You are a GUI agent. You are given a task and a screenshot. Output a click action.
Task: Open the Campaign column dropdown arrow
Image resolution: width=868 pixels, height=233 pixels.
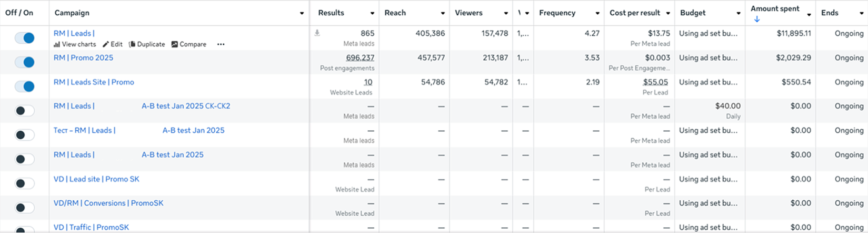point(302,13)
